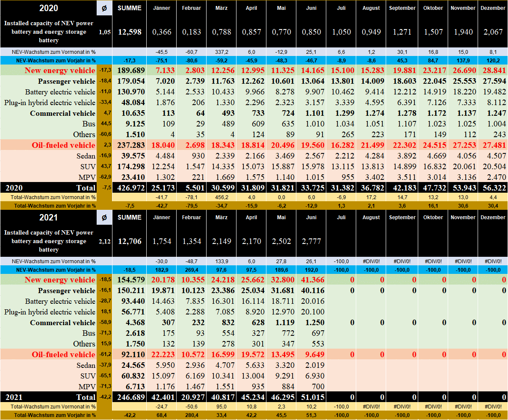
Task: Click 2020 NEV-Wachstum zum Vorjahr row label
Action: (48, 61)
